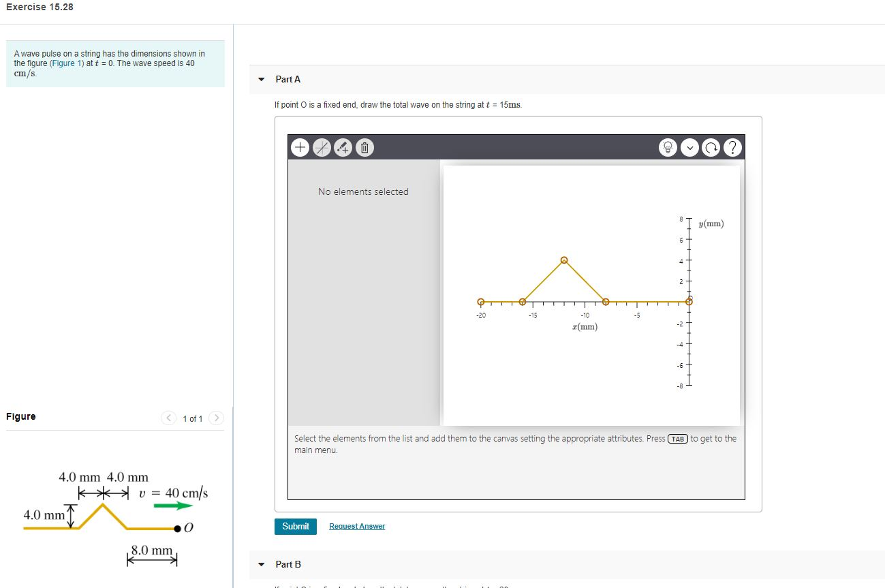Open the help question mark

point(732,146)
